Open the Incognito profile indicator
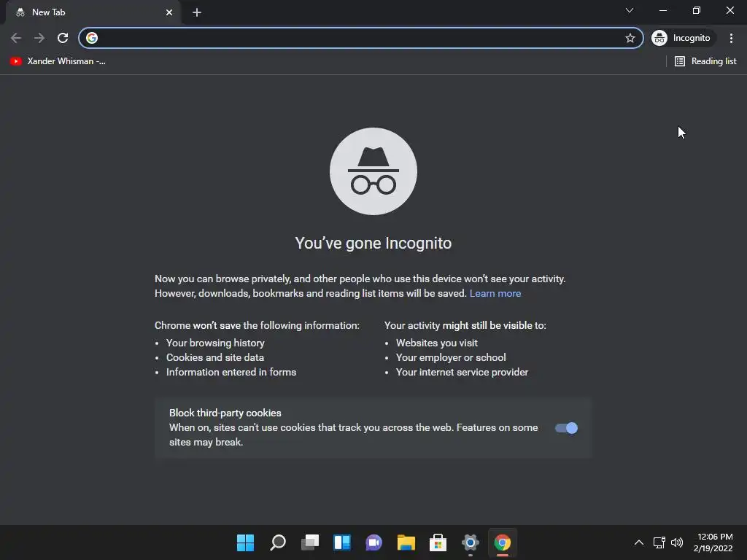The height and width of the screenshot is (560, 747). click(x=683, y=38)
